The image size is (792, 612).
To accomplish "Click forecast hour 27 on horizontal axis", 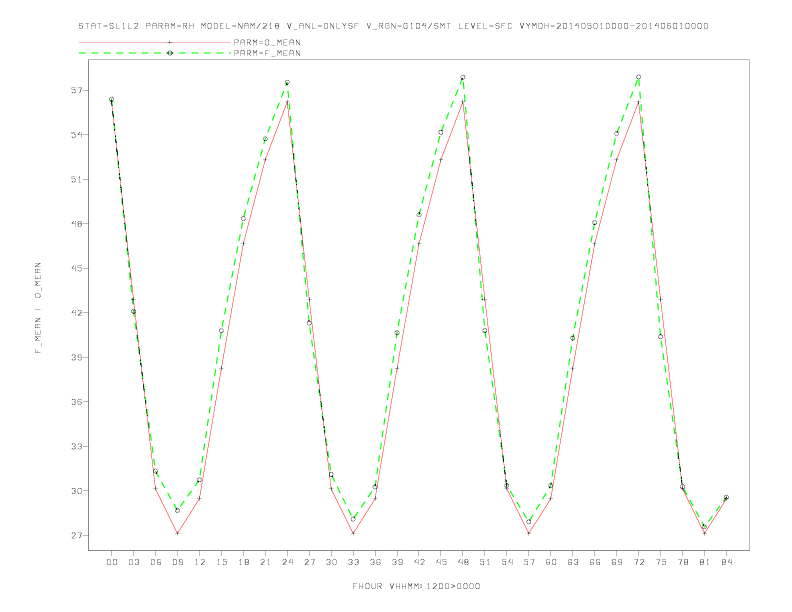I will coord(309,562).
